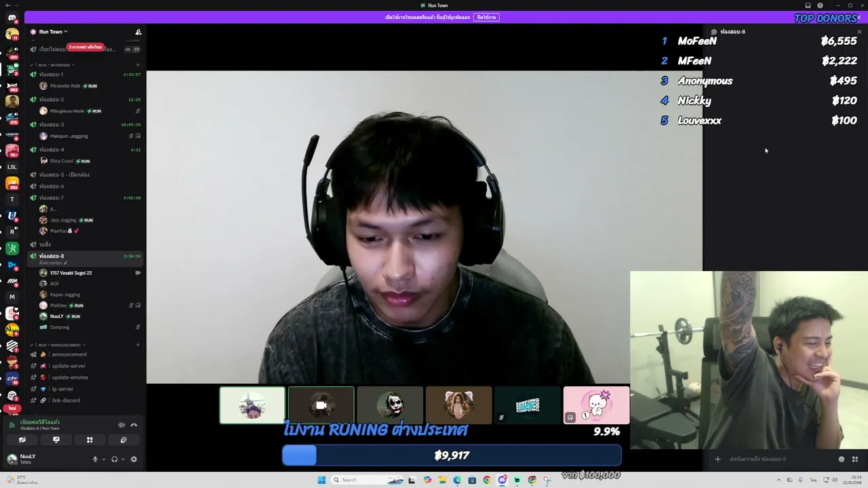Open the server with the 382 badge

(12, 85)
